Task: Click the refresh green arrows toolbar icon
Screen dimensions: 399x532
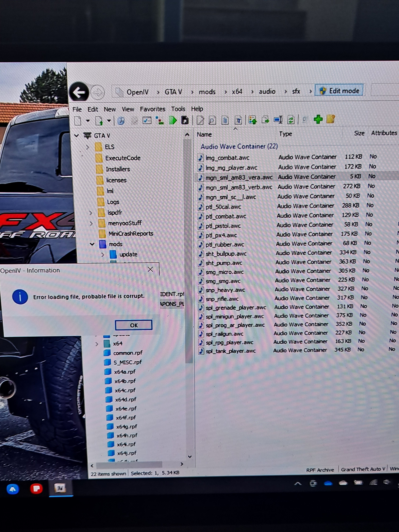Action: [x=291, y=120]
